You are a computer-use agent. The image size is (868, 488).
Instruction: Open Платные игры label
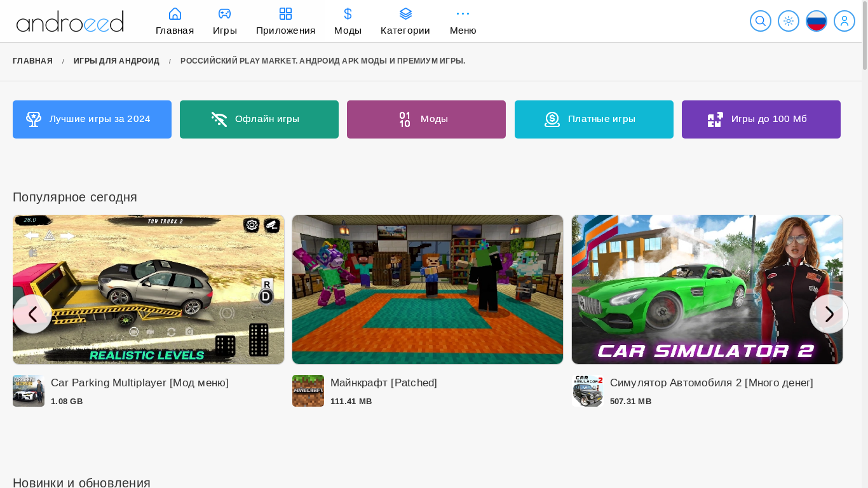tap(602, 119)
